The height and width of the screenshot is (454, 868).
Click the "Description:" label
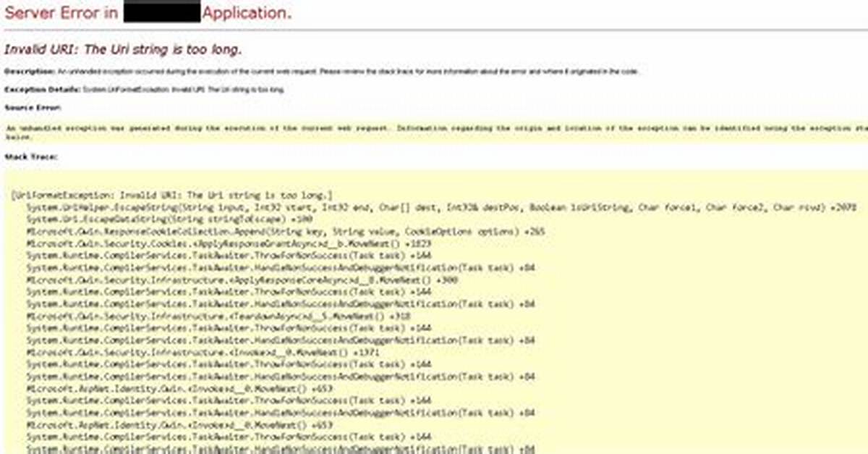click(x=30, y=72)
